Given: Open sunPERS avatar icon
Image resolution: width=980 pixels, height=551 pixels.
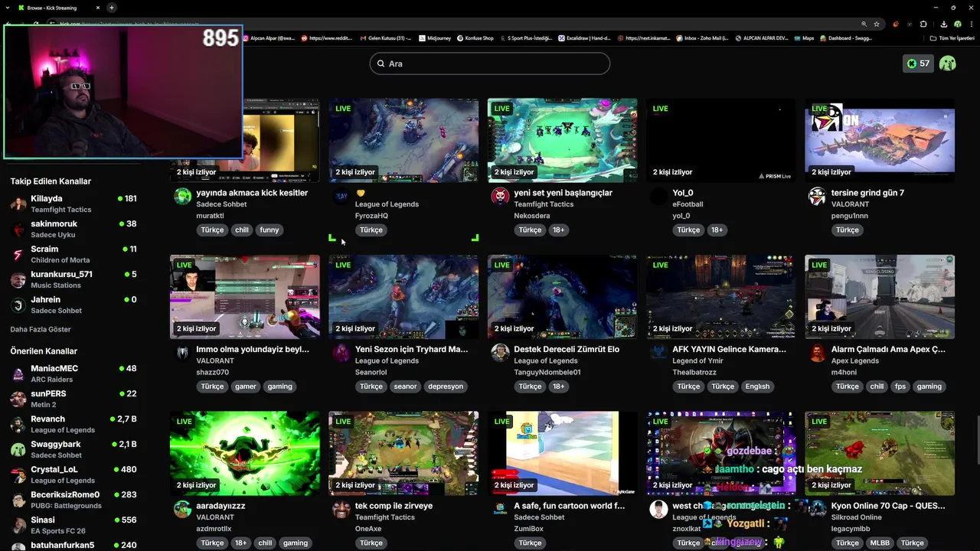Looking at the screenshot, I should 18,399.
